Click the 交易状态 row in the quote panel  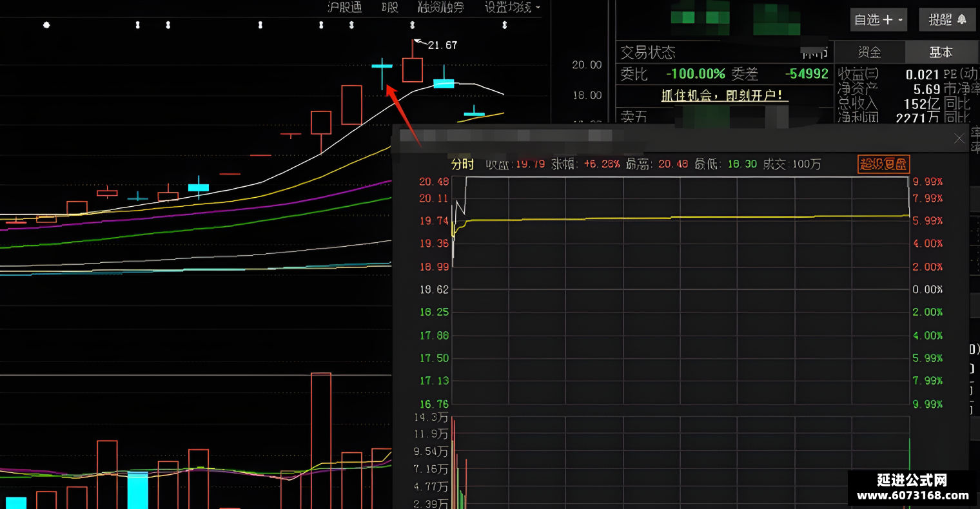(x=724, y=52)
